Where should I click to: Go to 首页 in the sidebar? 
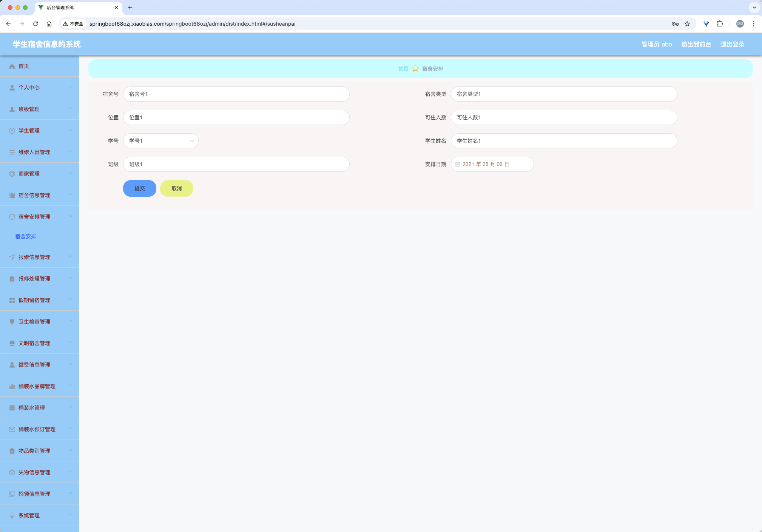(40, 66)
